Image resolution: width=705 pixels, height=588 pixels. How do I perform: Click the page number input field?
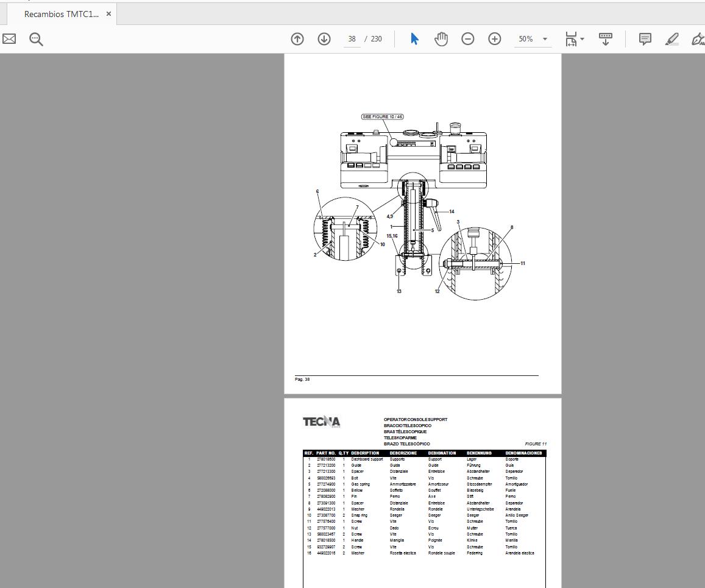(x=351, y=38)
